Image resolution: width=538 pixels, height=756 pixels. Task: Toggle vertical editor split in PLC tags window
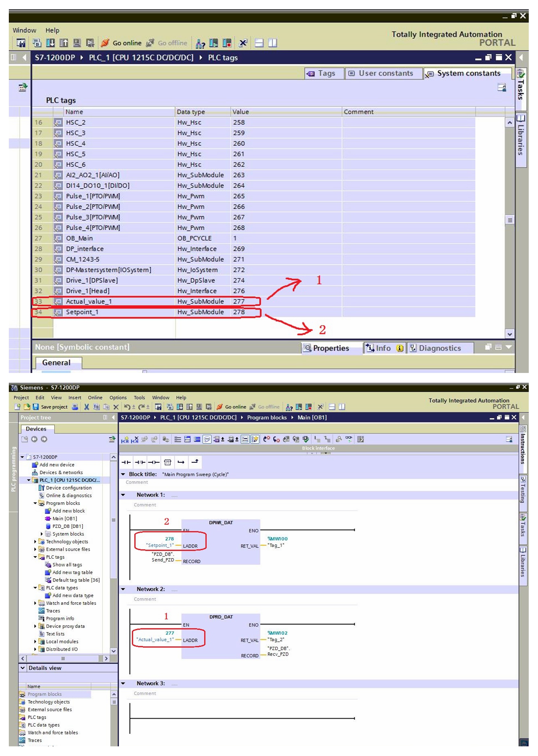click(273, 43)
